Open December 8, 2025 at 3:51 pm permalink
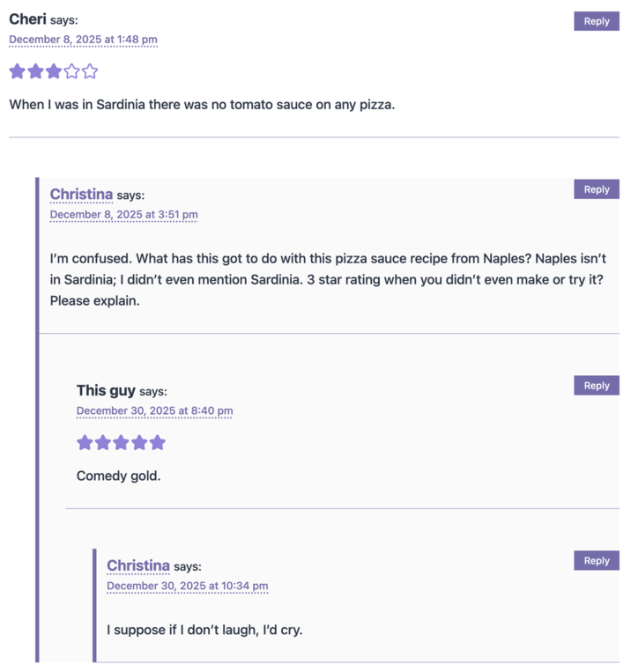 pyautogui.click(x=123, y=215)
